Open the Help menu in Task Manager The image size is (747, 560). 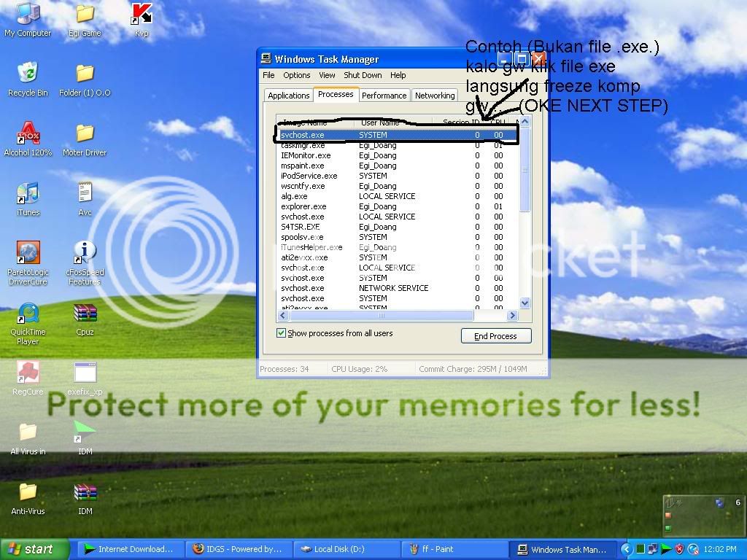[x=398, y=75]
